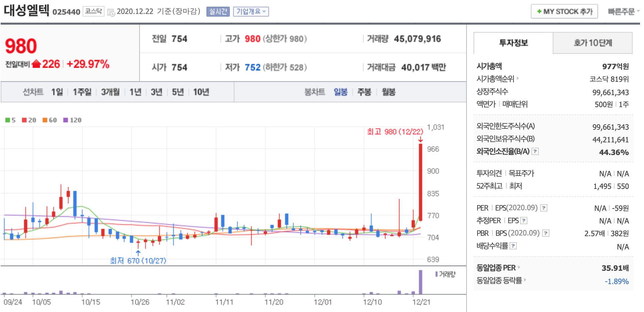Screen dimensions: 644x312
Task: Click the help icon next to PER EPS(2020.09)
Action: 544,208
